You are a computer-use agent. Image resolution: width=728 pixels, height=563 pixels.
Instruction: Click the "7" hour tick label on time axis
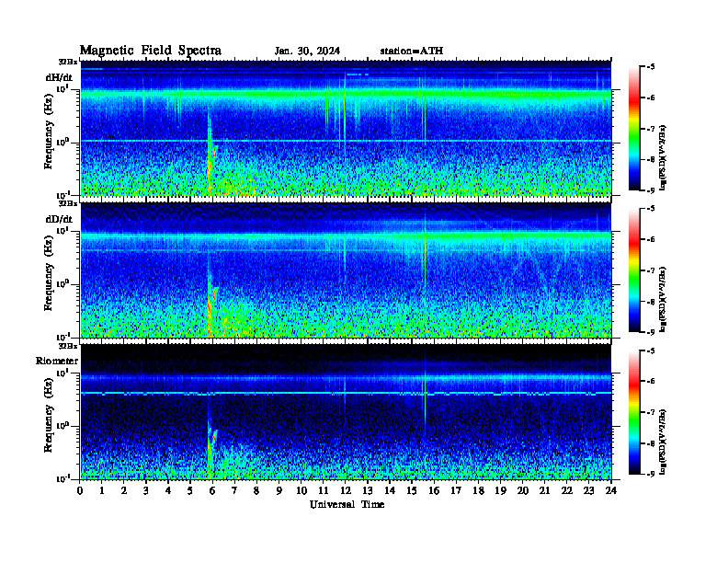(235, 491)
